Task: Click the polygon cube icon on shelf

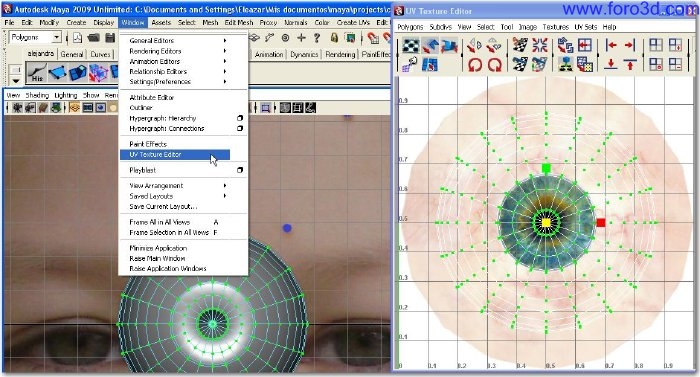Action: [78, 72]
